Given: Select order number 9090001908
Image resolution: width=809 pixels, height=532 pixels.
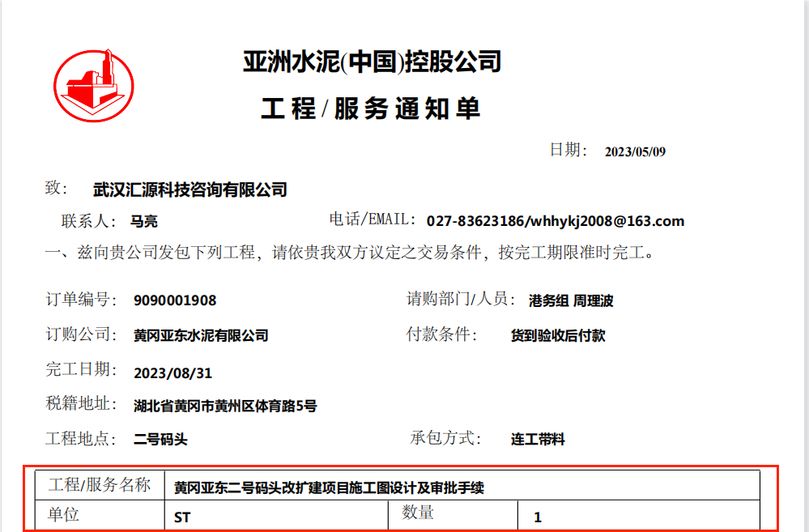Looking at the screenshot, I should point(175,300).
